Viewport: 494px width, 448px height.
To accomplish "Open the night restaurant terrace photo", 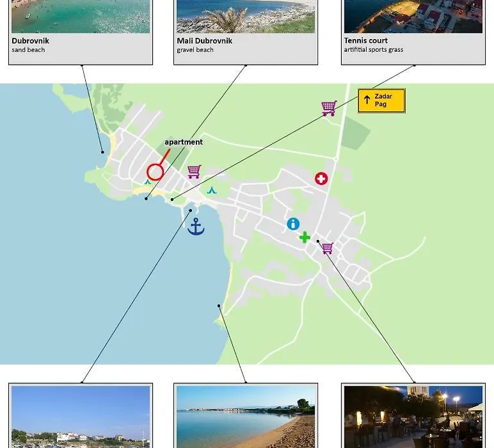I will pos(413,417).
